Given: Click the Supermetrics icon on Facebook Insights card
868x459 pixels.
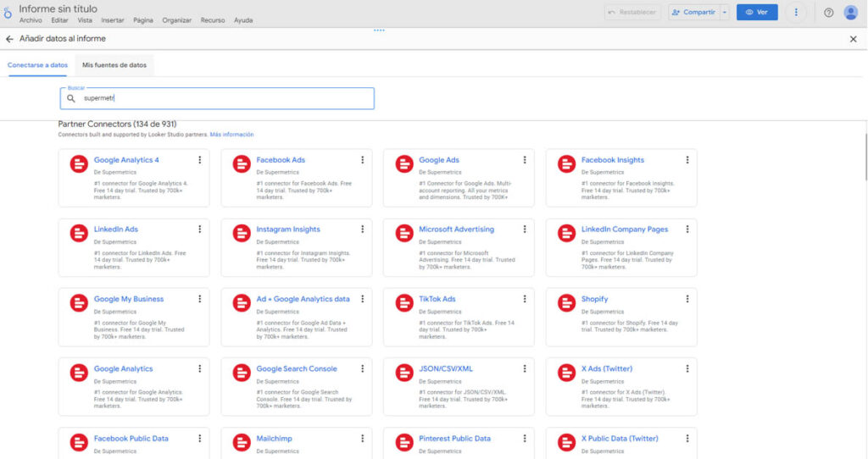Looking at the screenshot, I should pyautogui.click(x=566, y=164).
